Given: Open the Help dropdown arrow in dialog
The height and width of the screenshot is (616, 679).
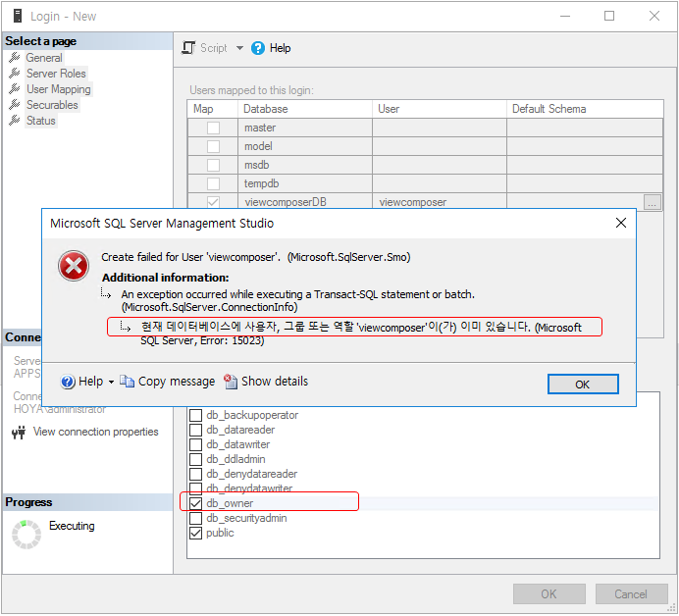Looking at the screenshot, I should [111, 382].
